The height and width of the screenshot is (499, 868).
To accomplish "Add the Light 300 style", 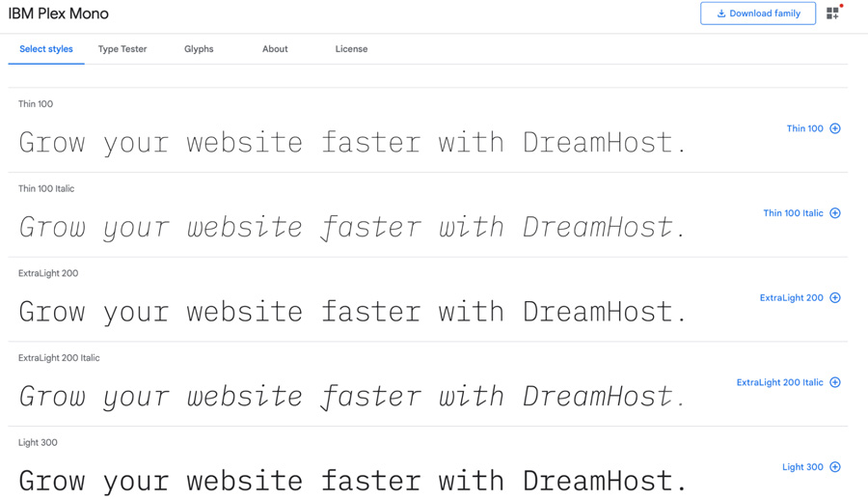I will (x=811, y=467).
